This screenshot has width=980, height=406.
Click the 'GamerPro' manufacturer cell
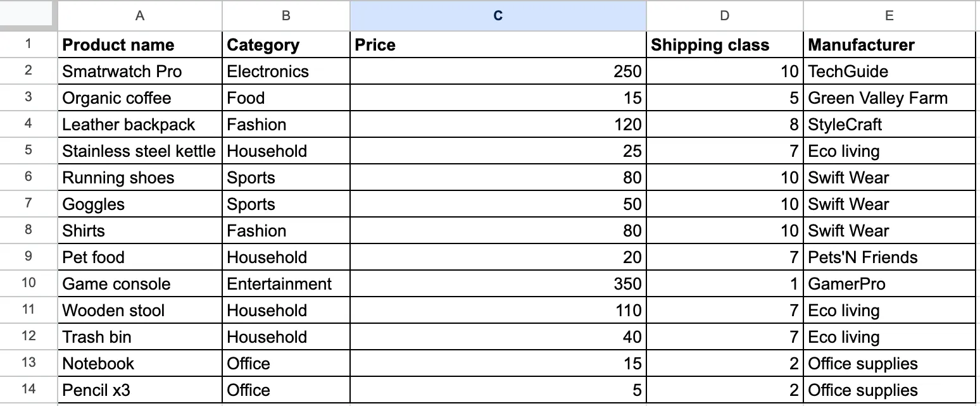889,284
